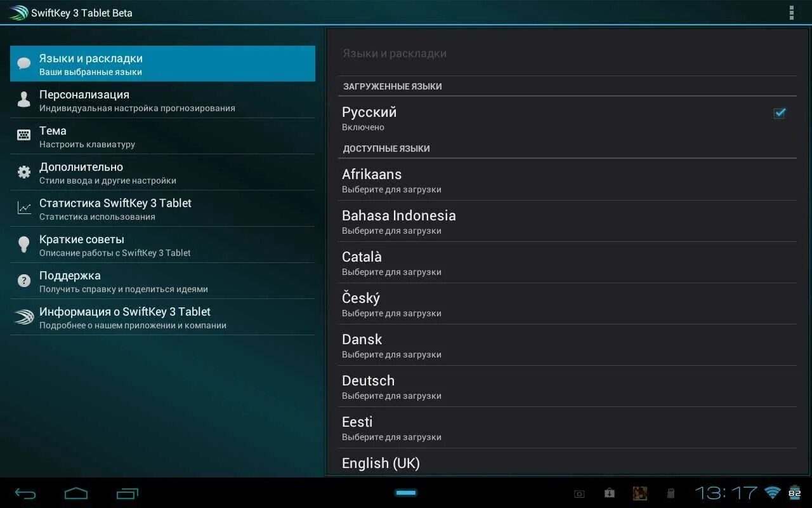Open Информация о SwiftKey 3 Tablet

(x=162, y=317)
